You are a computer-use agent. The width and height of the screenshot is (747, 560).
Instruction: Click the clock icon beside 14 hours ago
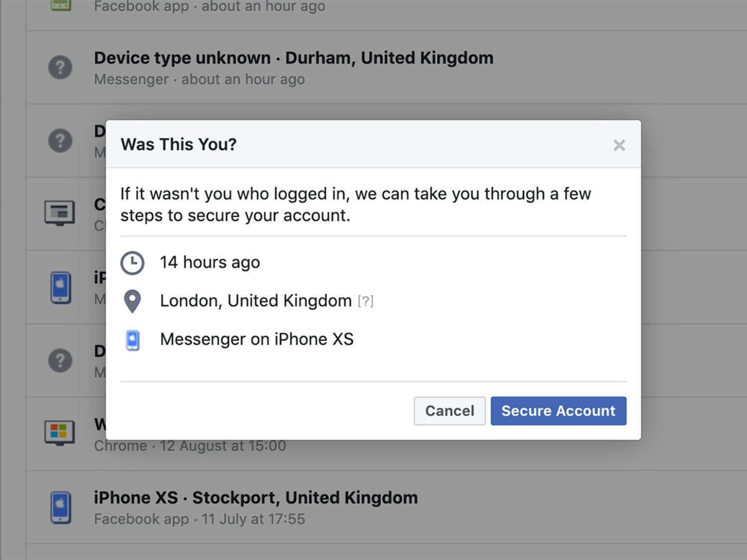tap(132, 263)
